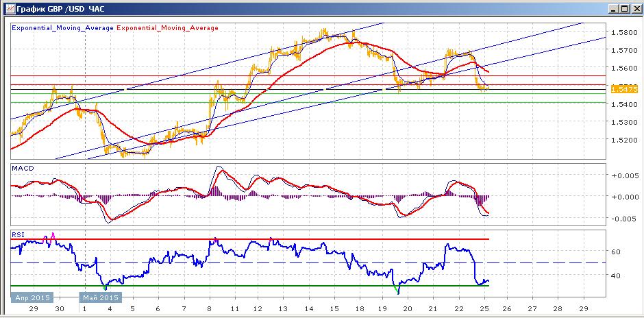This screenshot has height=318, width=644.
Task: Click the 1.5200 price level label
Action: [x=623, y=140]
